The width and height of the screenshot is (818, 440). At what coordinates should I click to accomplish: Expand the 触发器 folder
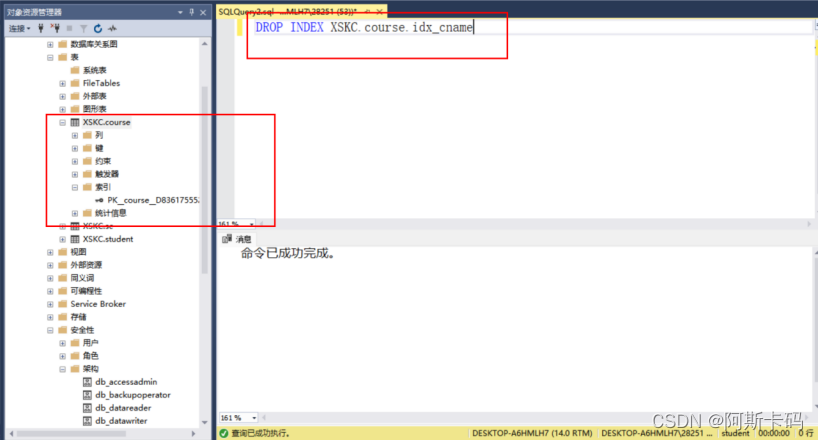[75, 174]
